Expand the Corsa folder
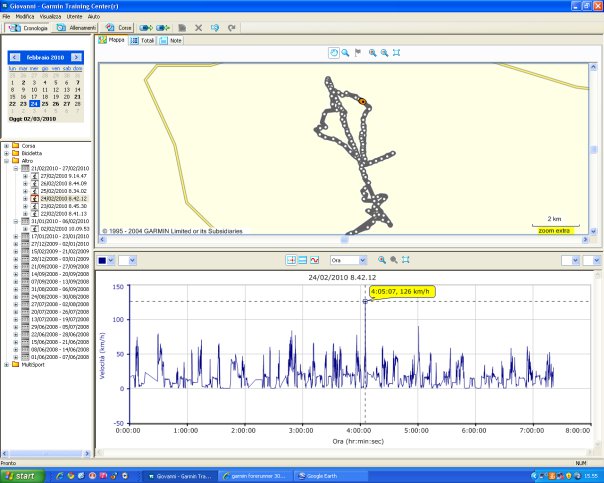The height and width of the screenshot is (483, 604). point(6,146)
